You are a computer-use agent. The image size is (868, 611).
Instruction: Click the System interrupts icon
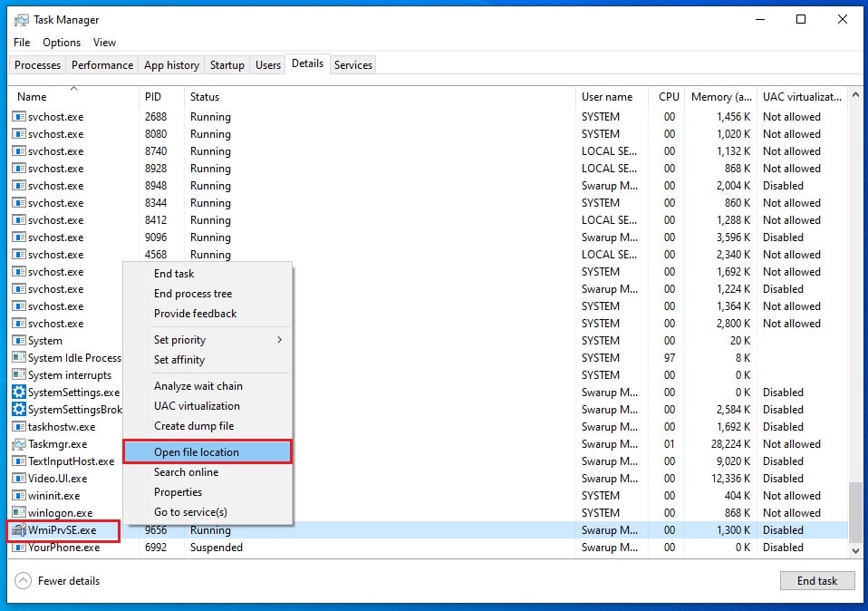(x=19, y=374)
